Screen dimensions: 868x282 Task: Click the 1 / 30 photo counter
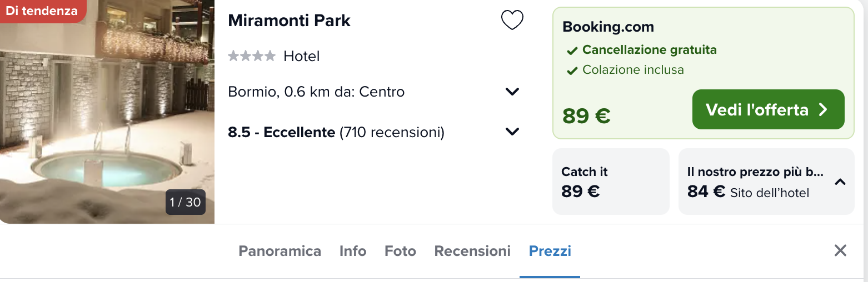[x=186, y=202]
